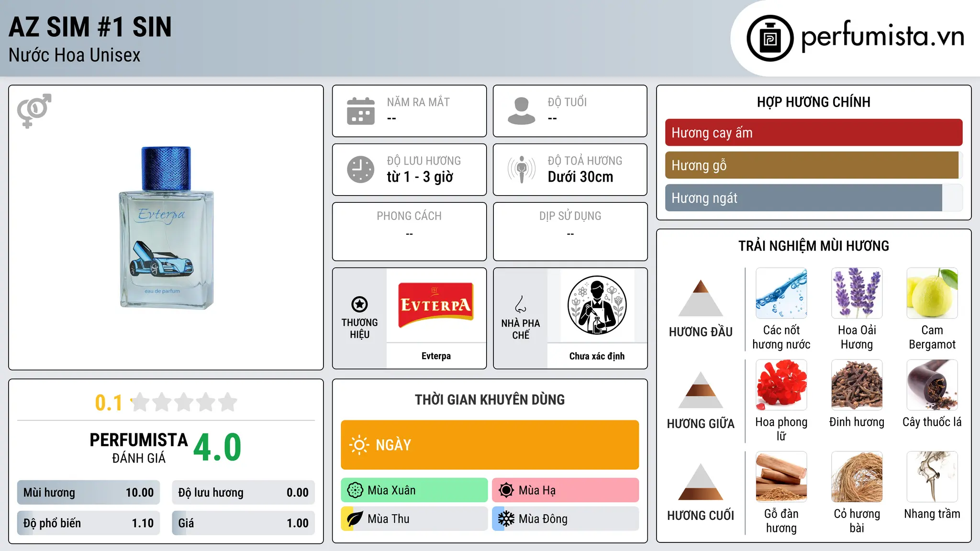Click the Độ lưu hương 0.00 score bar
This screenshot has width=980, height=551.
(x=243, y=493)
